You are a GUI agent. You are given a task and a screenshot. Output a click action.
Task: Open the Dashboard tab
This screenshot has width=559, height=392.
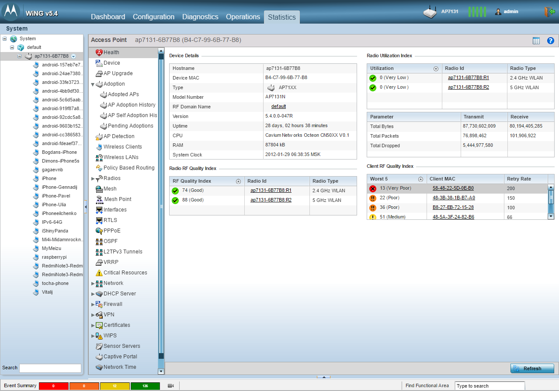click(x=108, y=17)
